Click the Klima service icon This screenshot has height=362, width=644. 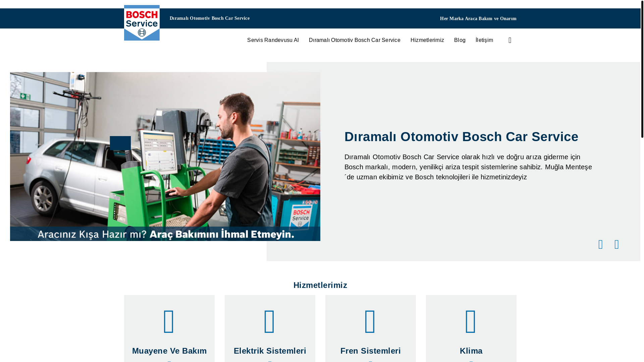471,321
